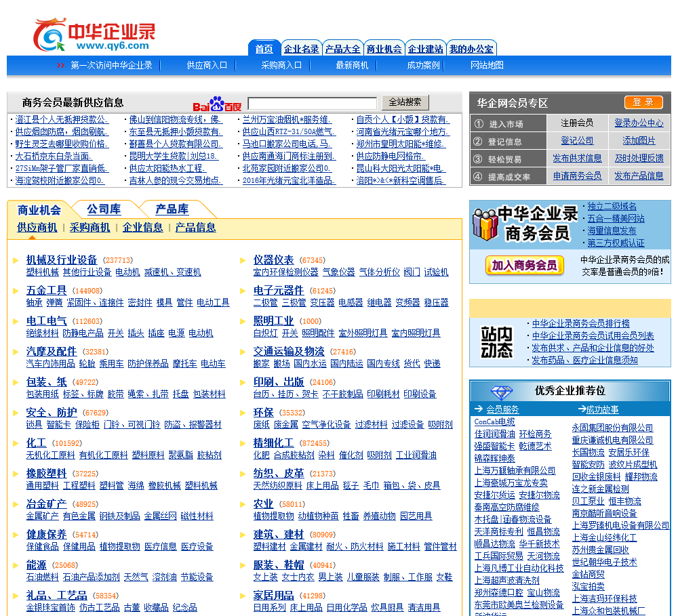Focus the Baidu search input field

[x=312, y=103]
